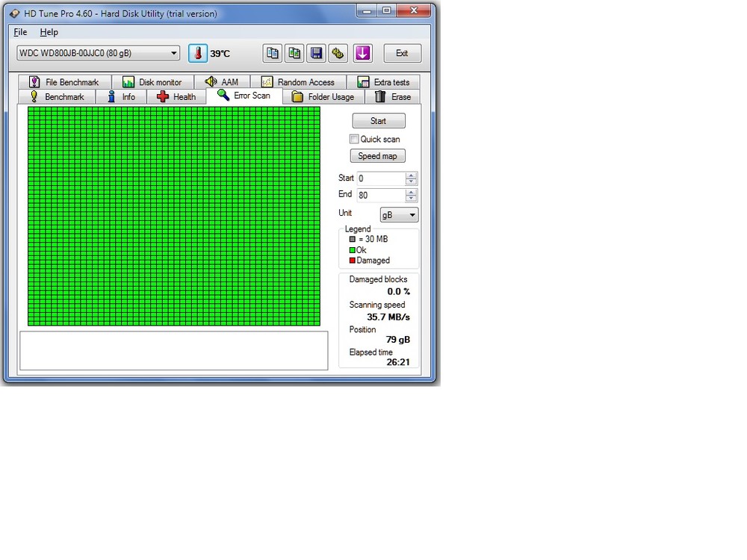Open the Info tab
This screenshot has height=560, width=747.
point(122,96)
